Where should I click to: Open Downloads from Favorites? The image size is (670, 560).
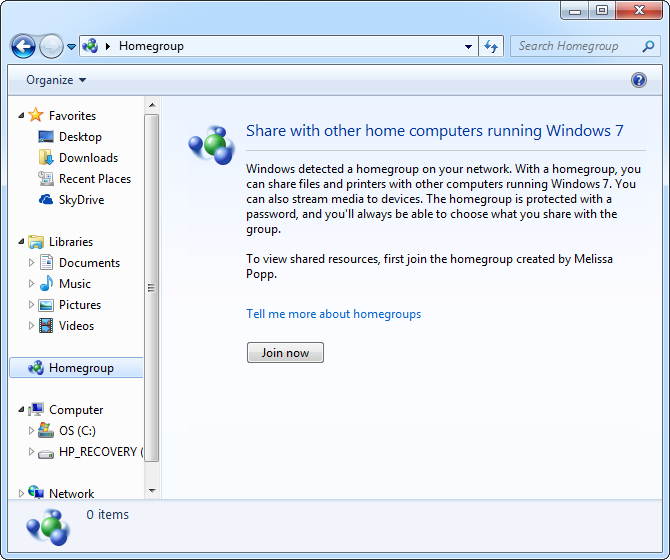coord(88,158)
